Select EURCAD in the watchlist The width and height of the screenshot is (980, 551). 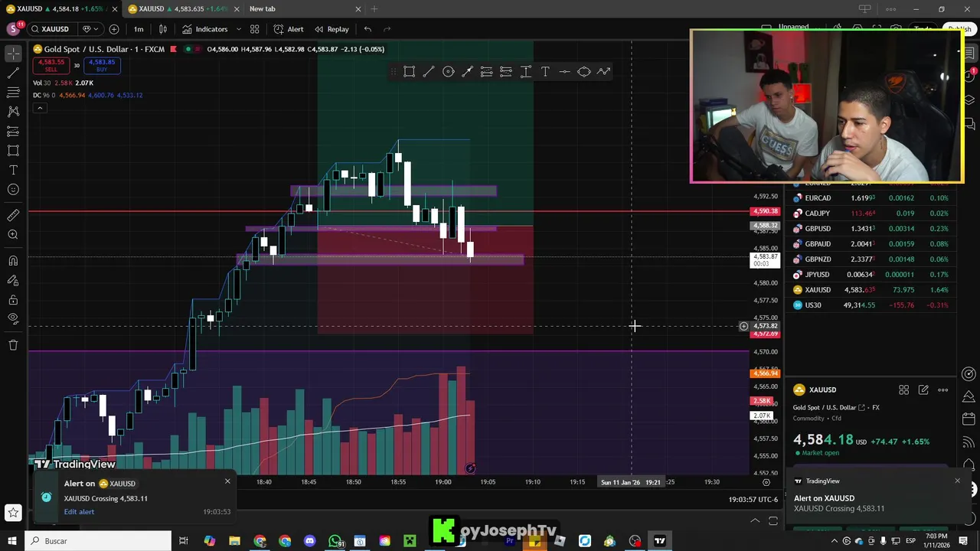coord(871,198)
